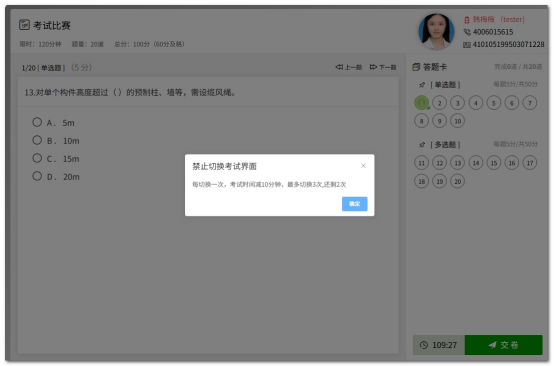Jump to question 13 on answer card
554x366 pixels.
pyautogui.click(x=458, y=163)
